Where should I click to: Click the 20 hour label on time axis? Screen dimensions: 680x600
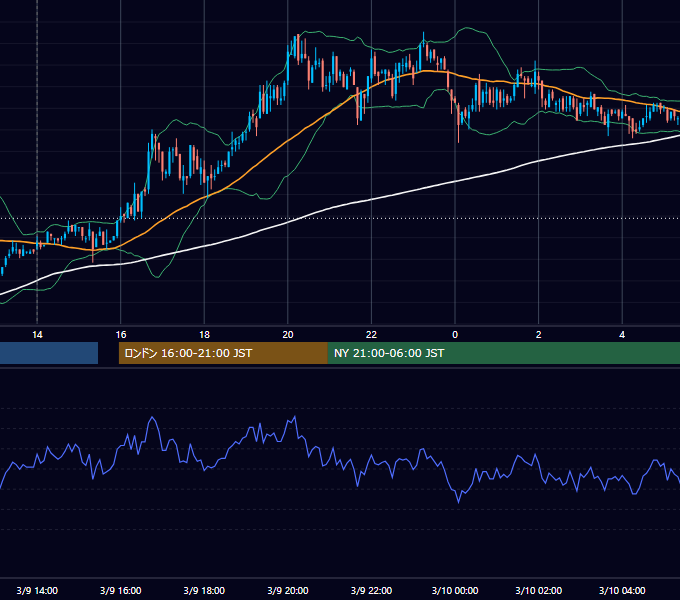coord(288,335)
